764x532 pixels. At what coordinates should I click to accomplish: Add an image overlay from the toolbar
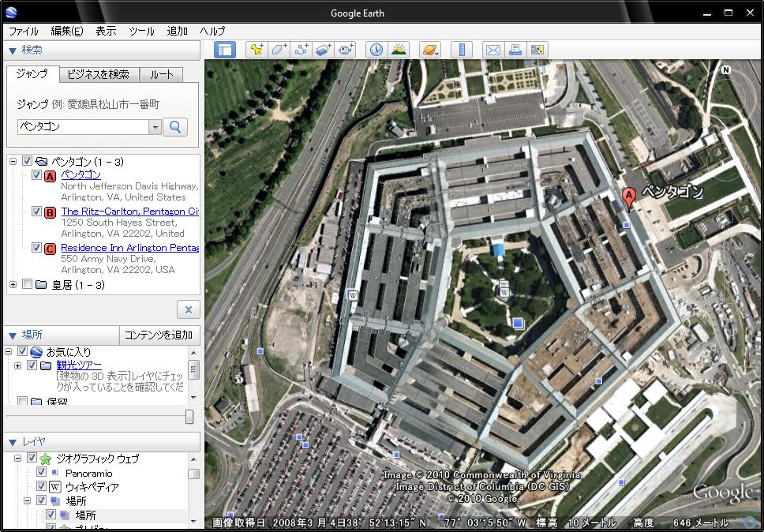tap(324, 50)
